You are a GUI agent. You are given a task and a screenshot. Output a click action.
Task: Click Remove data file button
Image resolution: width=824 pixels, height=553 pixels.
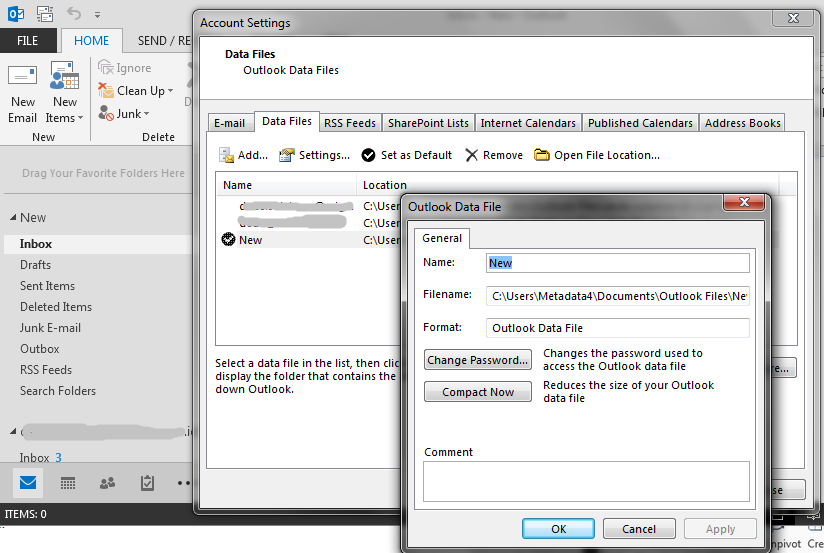(494, 155)
